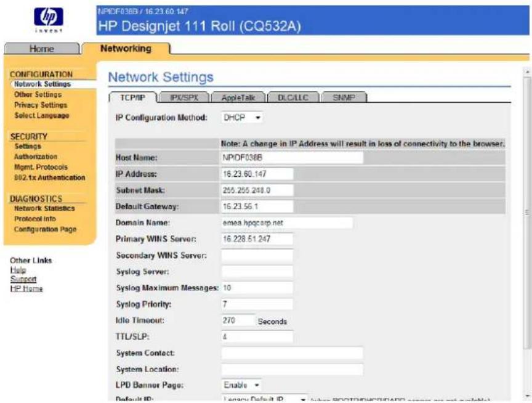Switch to the TCP/IP tab

132,98
